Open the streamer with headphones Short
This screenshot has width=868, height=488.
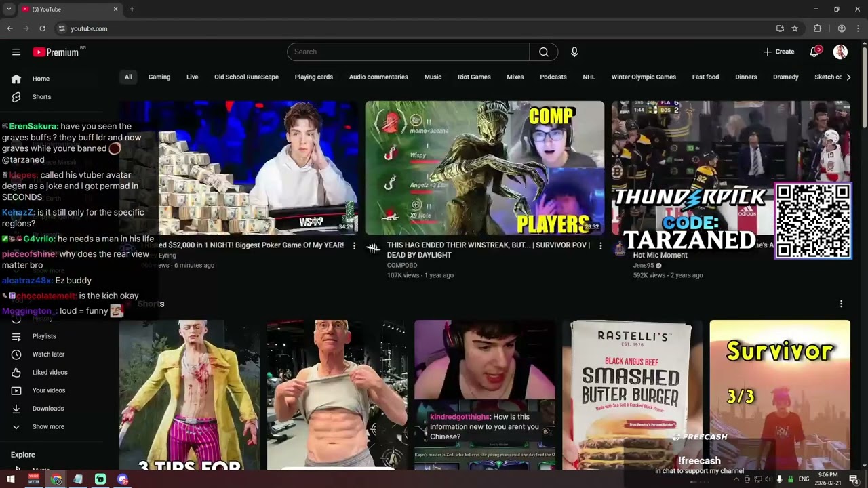pos(485,395)
